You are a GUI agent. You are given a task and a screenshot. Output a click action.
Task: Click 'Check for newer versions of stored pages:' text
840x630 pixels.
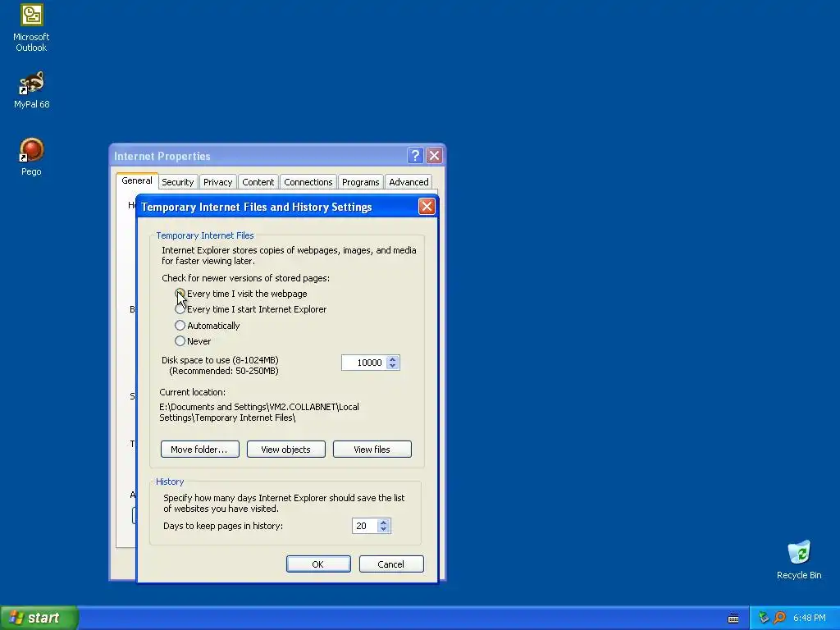tap(245, 278)
